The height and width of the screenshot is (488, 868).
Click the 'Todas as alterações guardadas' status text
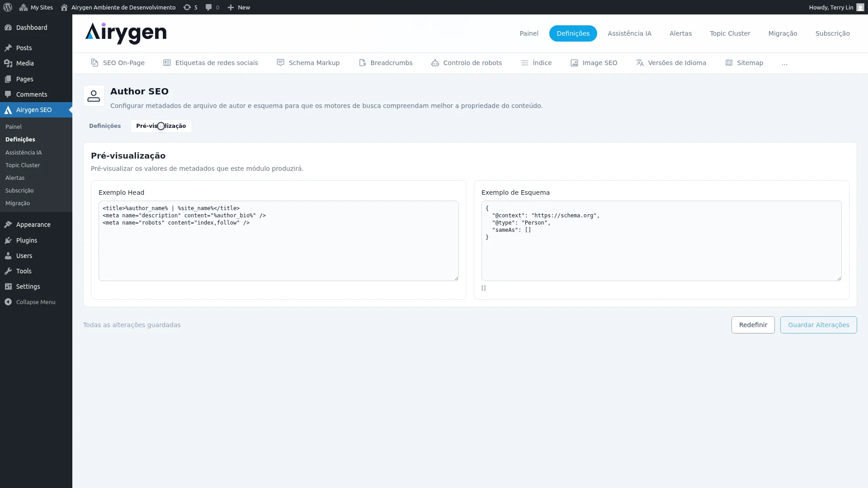[x=132, y=325]
